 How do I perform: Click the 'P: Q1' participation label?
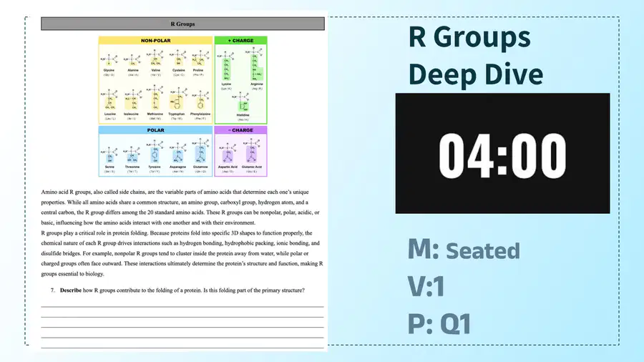point(439,323)
